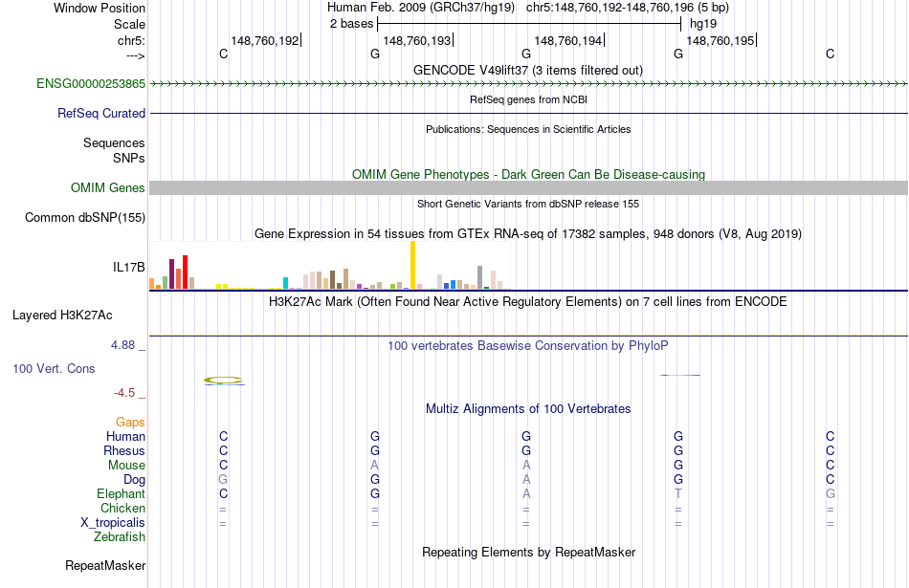This screenshot has width=909, height=588.
Task: Click the Human species label
Action: (125, 436)
